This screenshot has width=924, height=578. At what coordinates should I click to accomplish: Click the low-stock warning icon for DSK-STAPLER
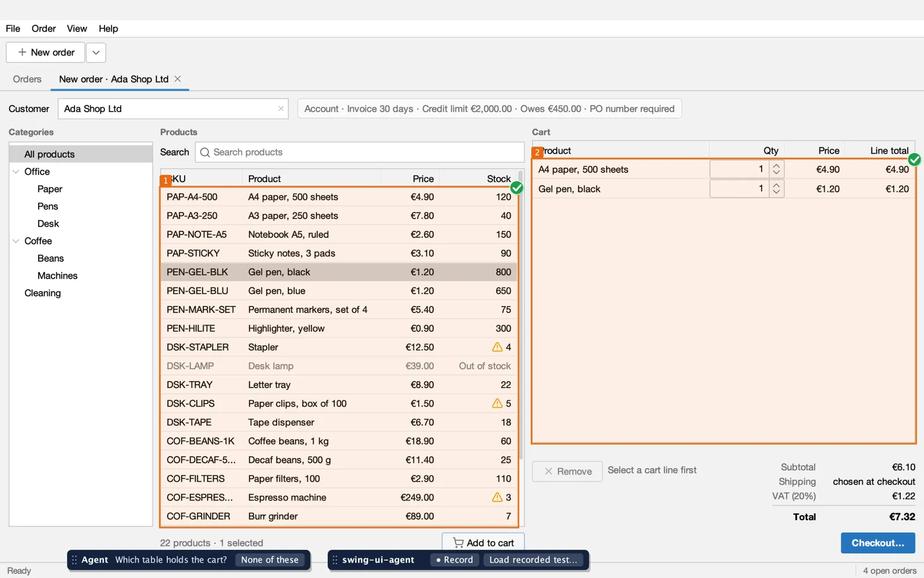(497, 347)
